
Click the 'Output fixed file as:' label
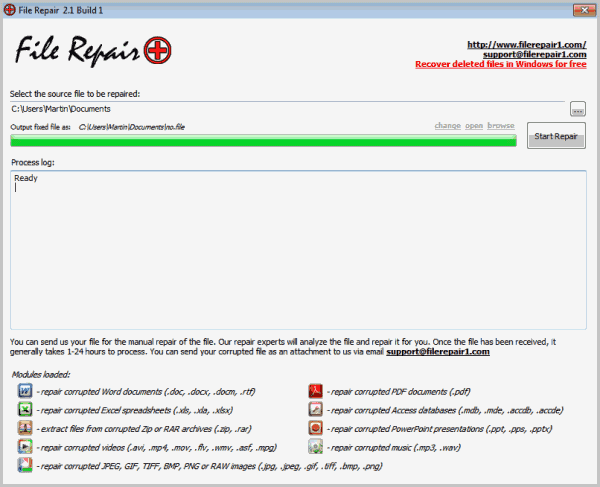[x=41, y=127]
